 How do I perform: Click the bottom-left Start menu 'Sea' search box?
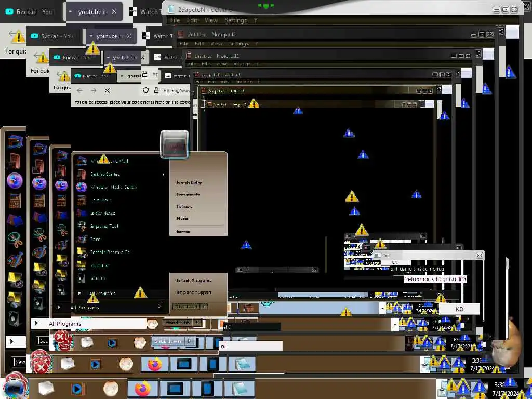click(x=19, y=362)
